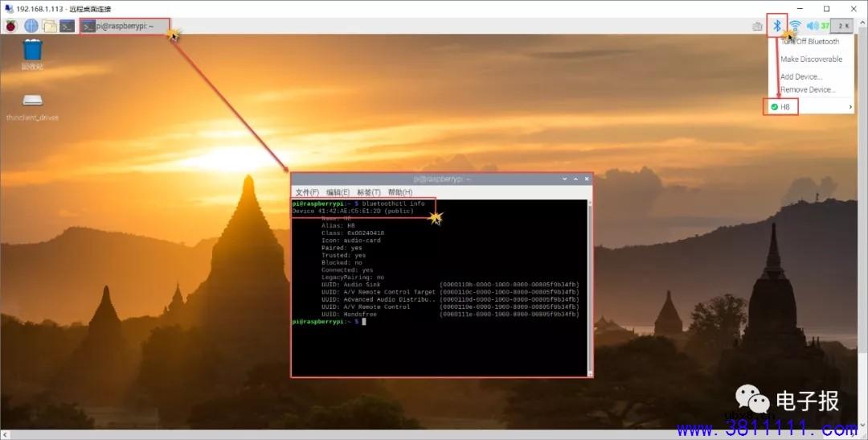
Task: Click the volume speaker tray icon
Action: coord(813,26)
